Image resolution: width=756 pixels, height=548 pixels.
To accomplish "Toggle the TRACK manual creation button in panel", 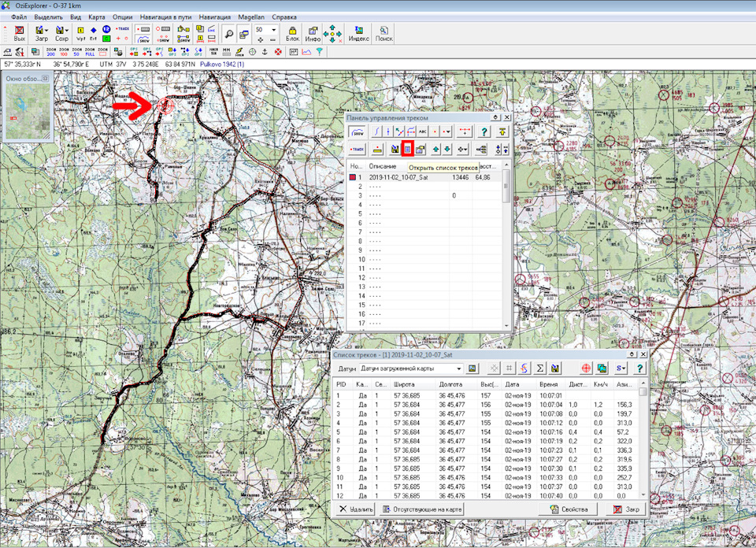I will tap(358, 148).
